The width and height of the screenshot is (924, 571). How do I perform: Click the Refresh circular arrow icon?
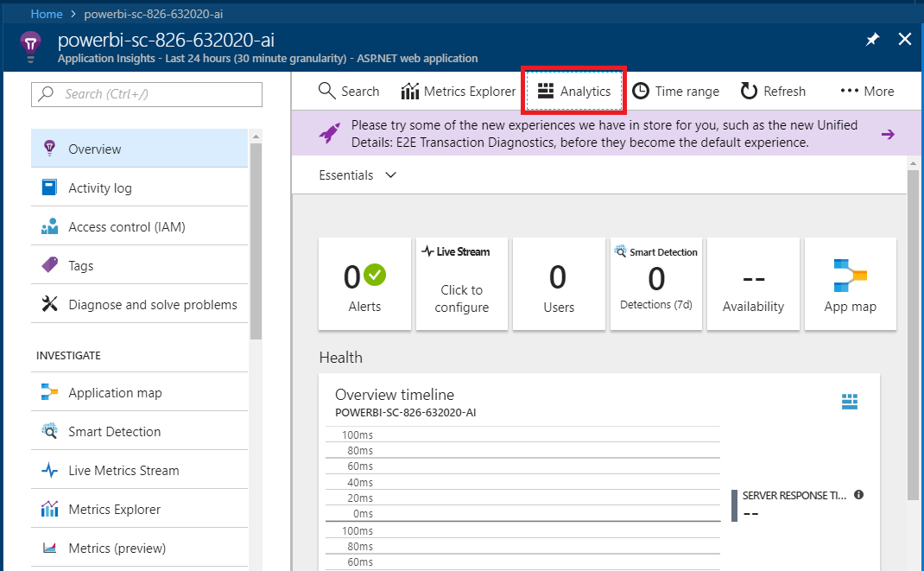click(x=749, y=91)
